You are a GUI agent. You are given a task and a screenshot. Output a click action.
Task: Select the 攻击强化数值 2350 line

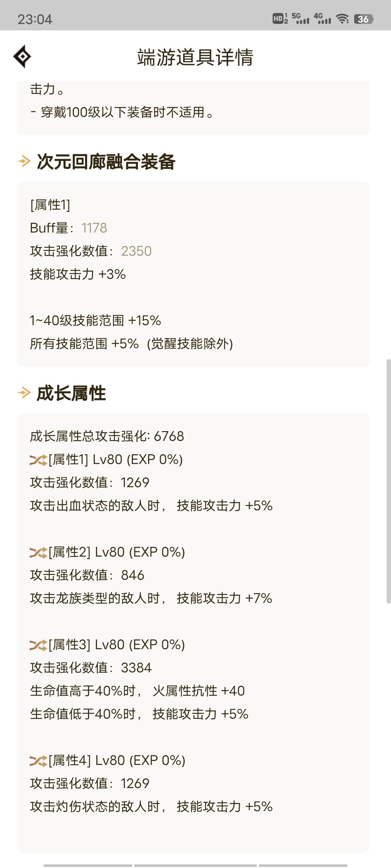tap(91, 251)
